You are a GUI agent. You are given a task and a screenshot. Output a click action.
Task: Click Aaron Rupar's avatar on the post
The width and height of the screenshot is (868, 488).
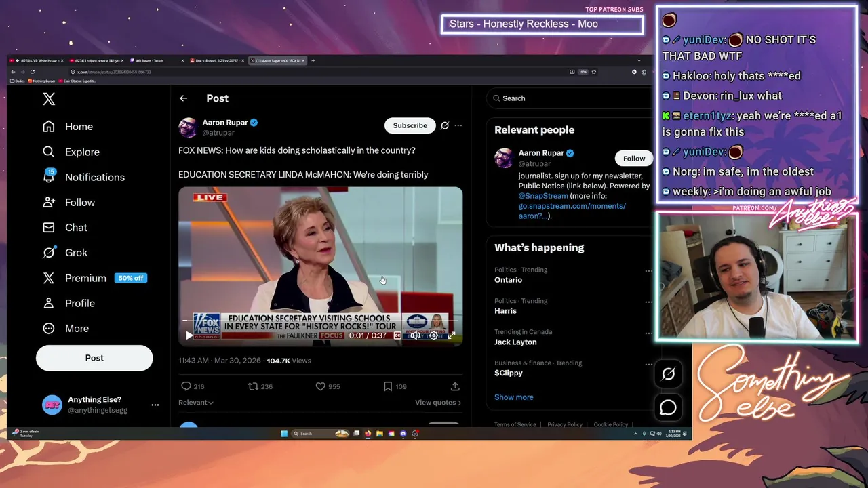click(188, 127)
